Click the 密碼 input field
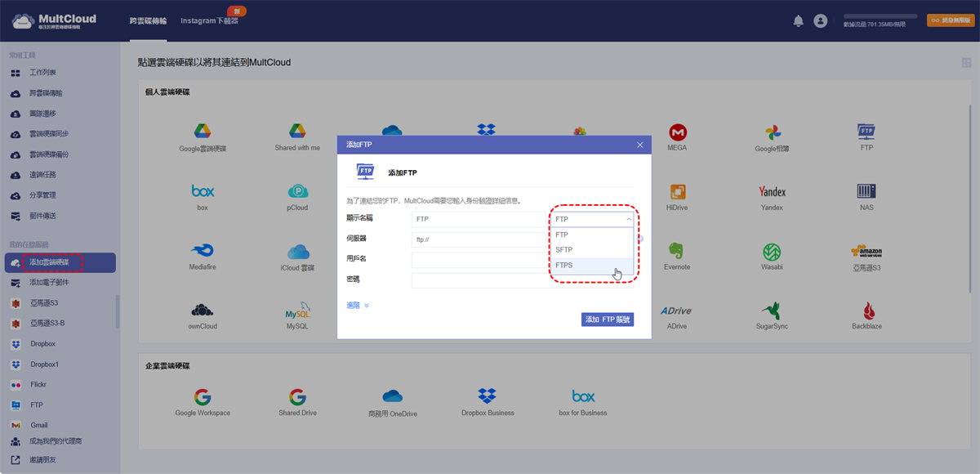 (479, 280)
